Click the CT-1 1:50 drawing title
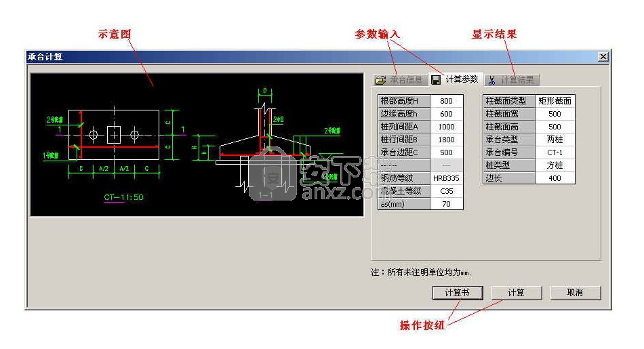This screenshot has height=349, width=644. click(x=123, y=197)
